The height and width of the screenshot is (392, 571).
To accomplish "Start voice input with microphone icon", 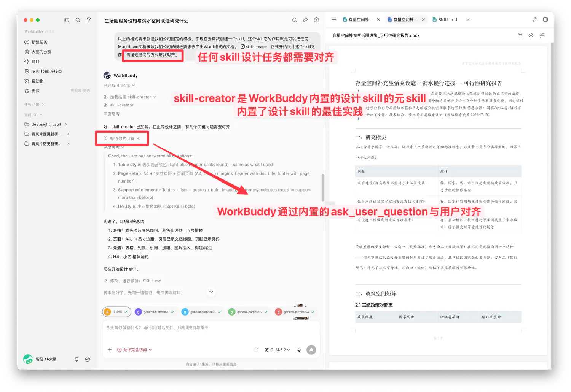I will click(299, 350).
